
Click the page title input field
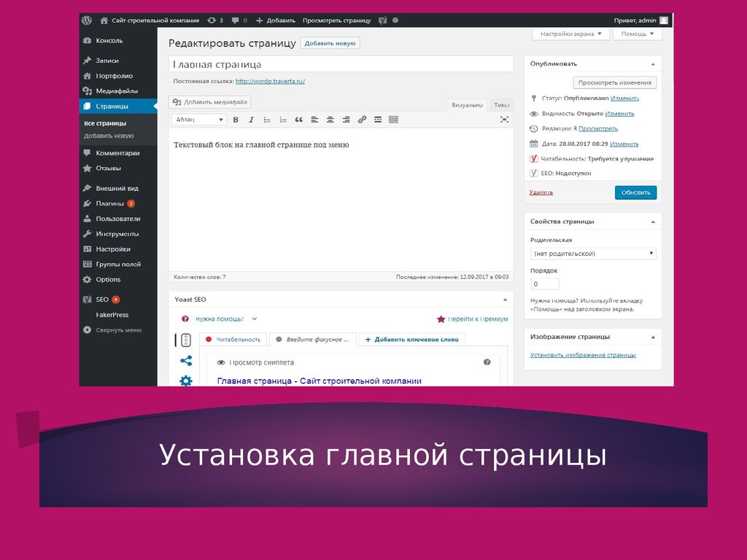click(341, 64)
